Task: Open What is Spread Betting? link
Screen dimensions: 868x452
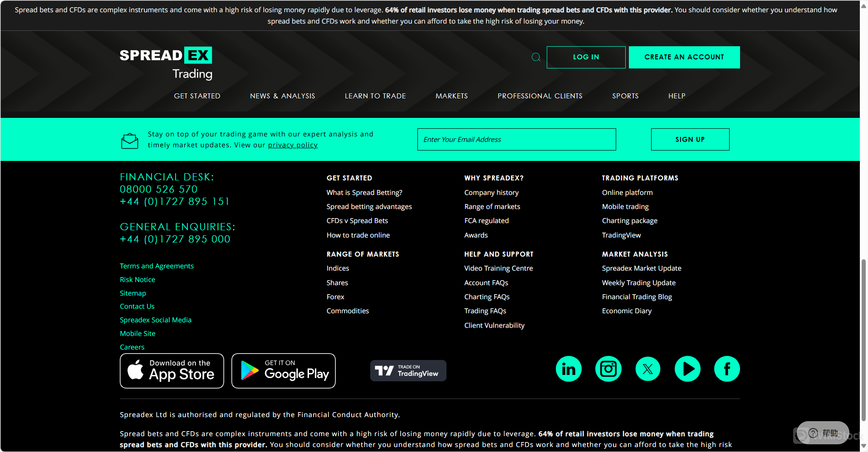Action: 364,193
